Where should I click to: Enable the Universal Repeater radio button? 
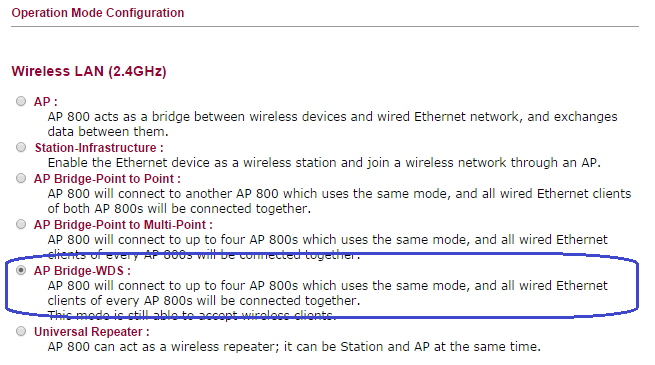21,331
